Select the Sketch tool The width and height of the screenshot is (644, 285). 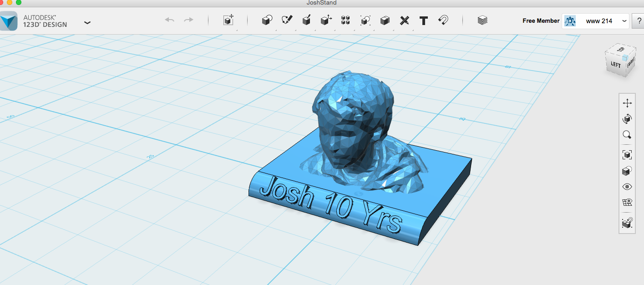click(x=286, y=20)
